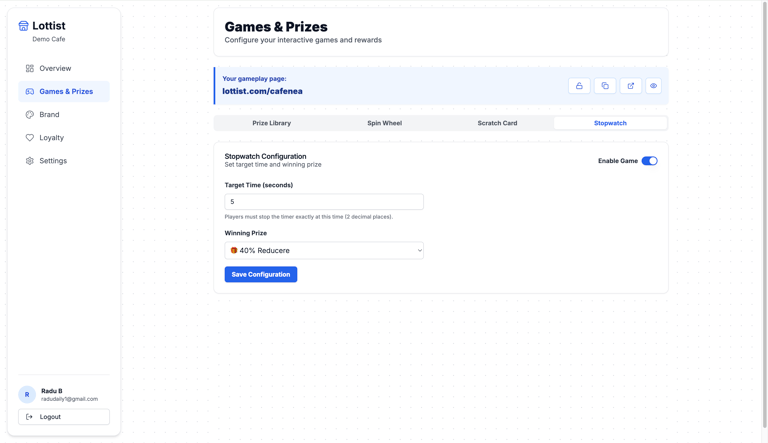The image size is (768, 443).
Task: Log out using the Logout button
Action: [x=64, y=417]
